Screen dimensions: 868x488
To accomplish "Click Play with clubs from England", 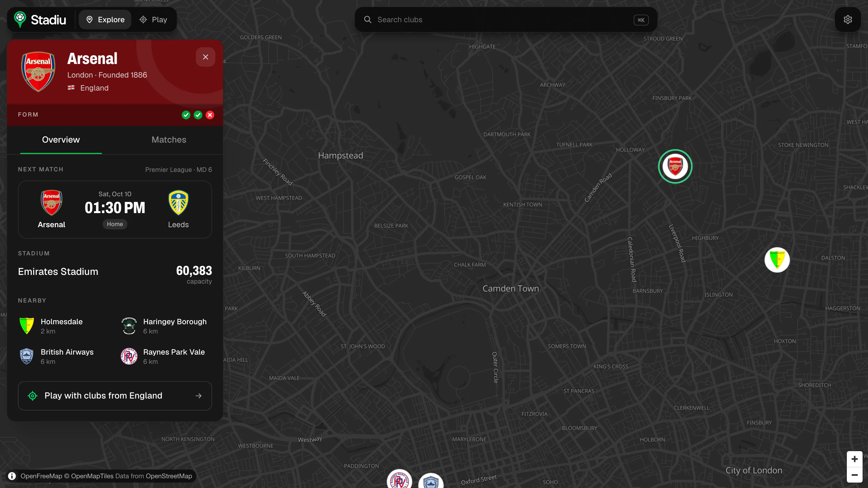I will point(115,396).
